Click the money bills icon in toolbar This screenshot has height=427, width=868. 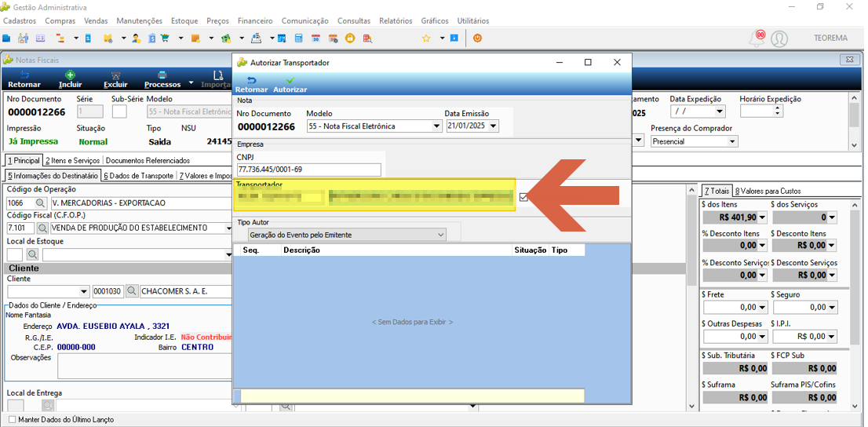coord(225,38)
